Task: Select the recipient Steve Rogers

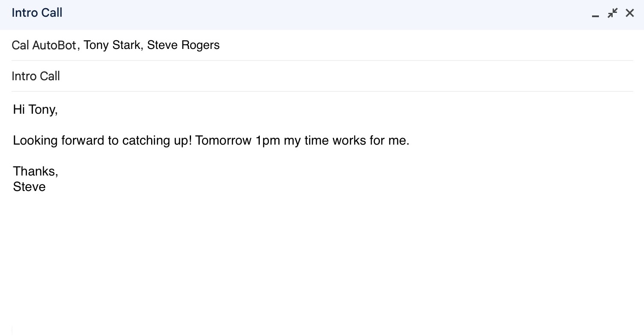Action: pos(184,45)
